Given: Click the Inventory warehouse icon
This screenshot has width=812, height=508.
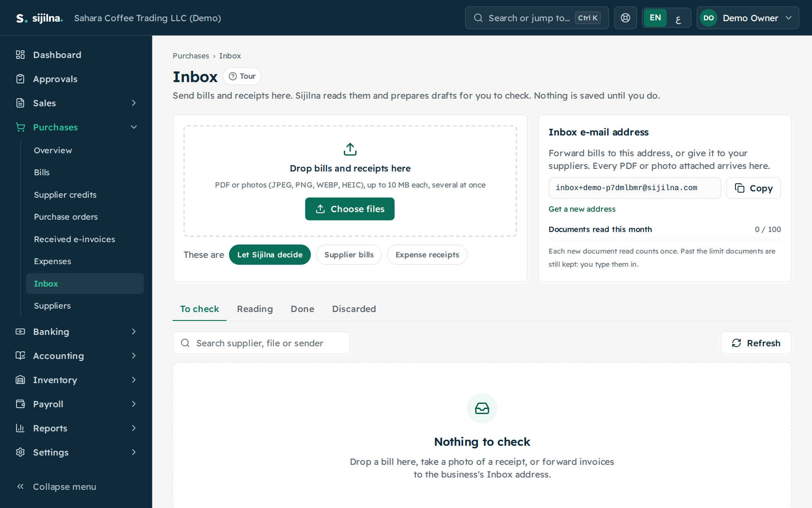Looking at the screenshot, I should 20,380.
